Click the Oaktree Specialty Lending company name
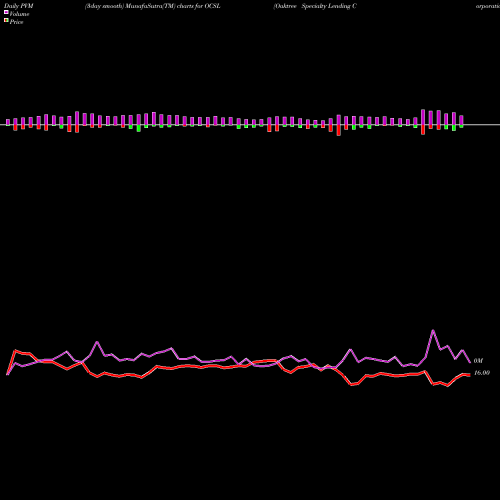 coord(315,6)
